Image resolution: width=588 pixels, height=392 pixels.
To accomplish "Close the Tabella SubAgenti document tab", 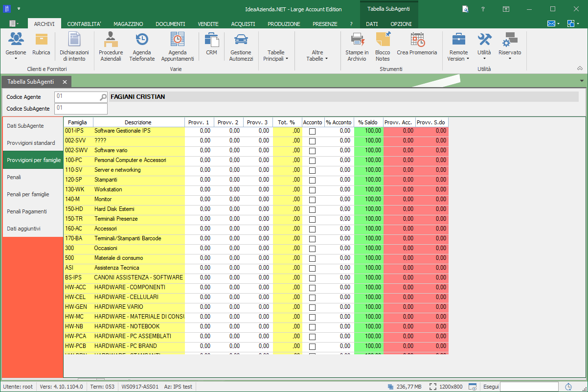I will [65, 82].
